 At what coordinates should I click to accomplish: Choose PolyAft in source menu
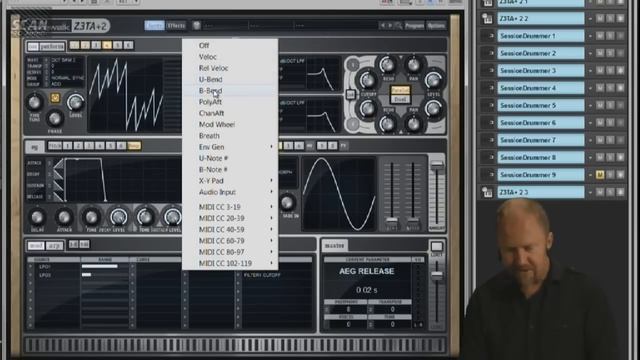[x=230, y=102]
